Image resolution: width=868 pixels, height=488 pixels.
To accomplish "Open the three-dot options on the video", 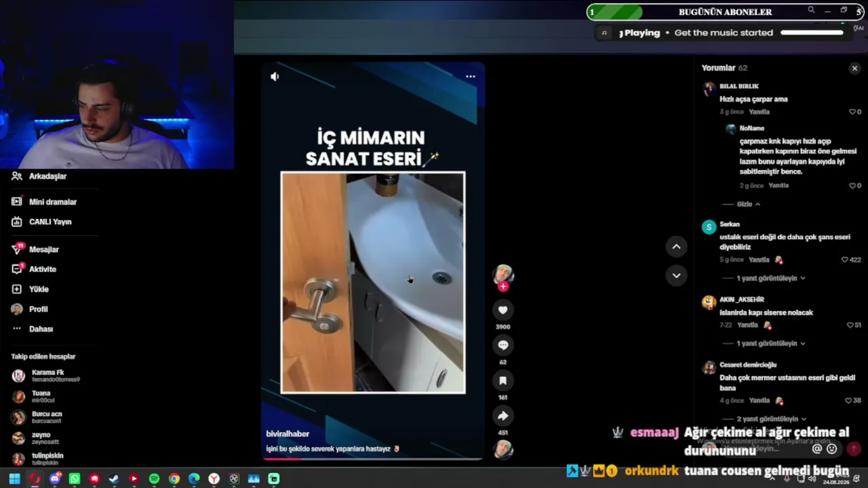I will [x=471, y=77].
